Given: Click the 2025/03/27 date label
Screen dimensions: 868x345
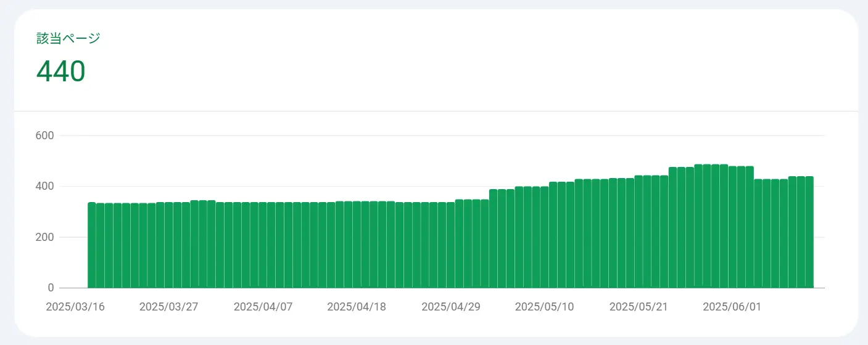Looking at the screenshot, I should point(169,307).
